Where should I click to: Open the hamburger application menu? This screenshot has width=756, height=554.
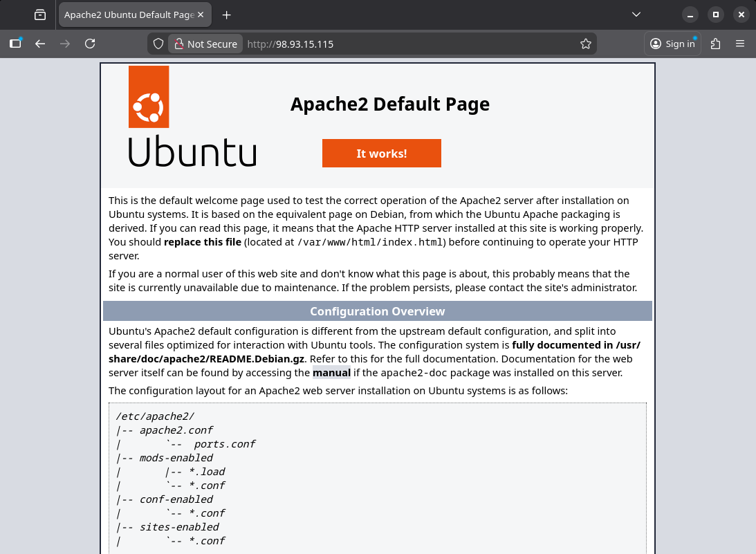pyautogui.click(x=739, y=43)
